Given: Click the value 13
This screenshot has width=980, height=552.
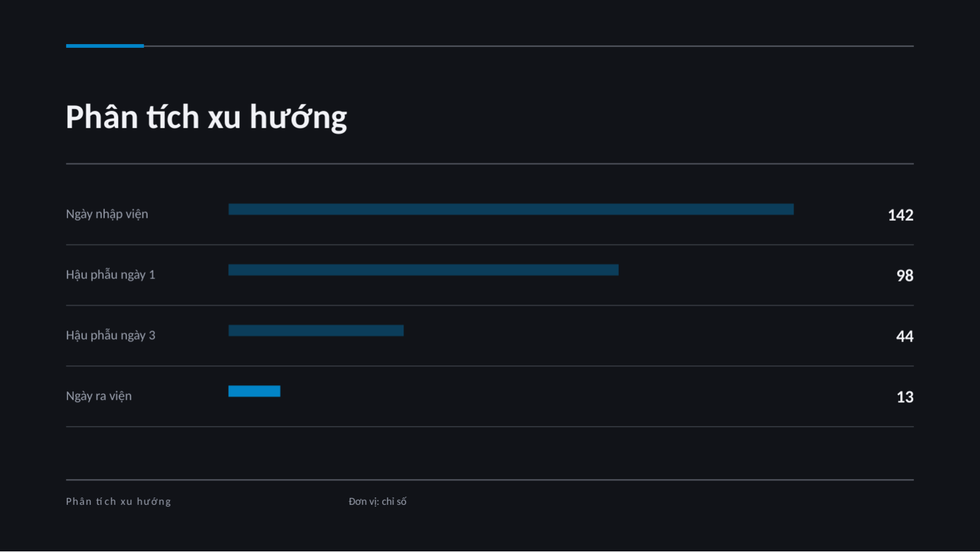Looking at the screenshot, I should (905, 397).
